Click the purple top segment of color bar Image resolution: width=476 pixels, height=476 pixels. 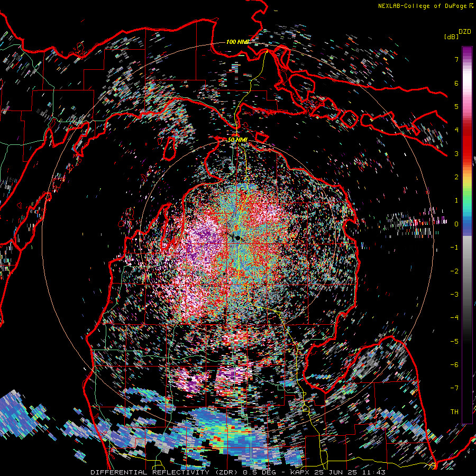467,52
